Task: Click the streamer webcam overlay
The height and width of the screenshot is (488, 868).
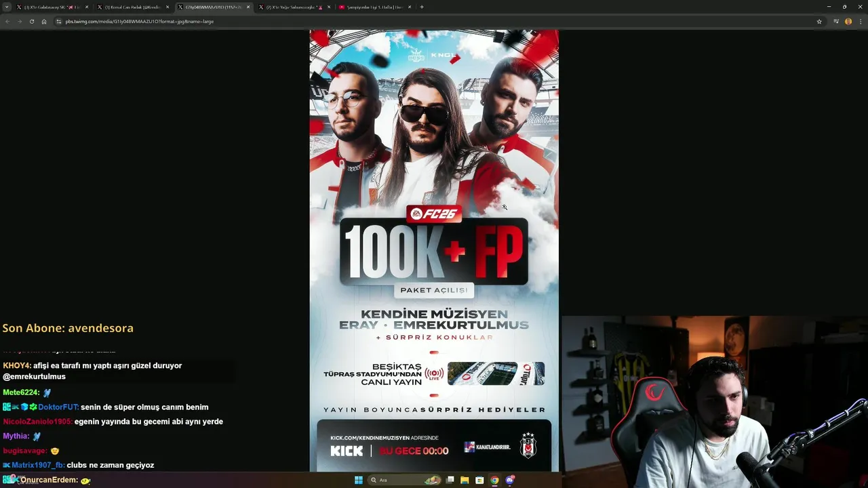Action: 715,401
